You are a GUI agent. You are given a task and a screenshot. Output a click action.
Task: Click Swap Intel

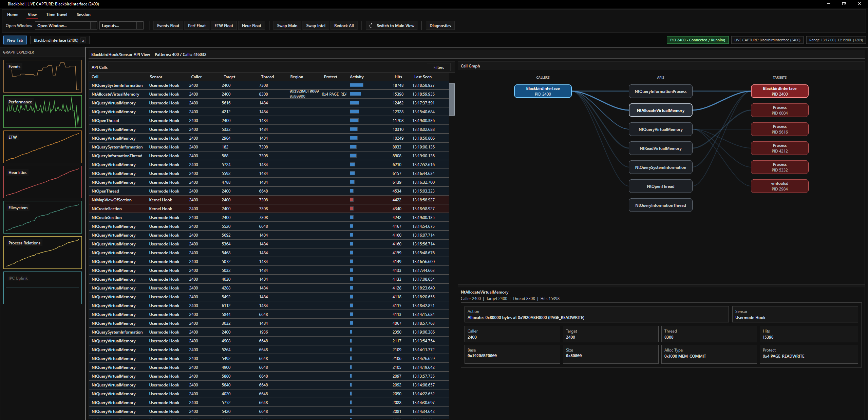point(316,25)
